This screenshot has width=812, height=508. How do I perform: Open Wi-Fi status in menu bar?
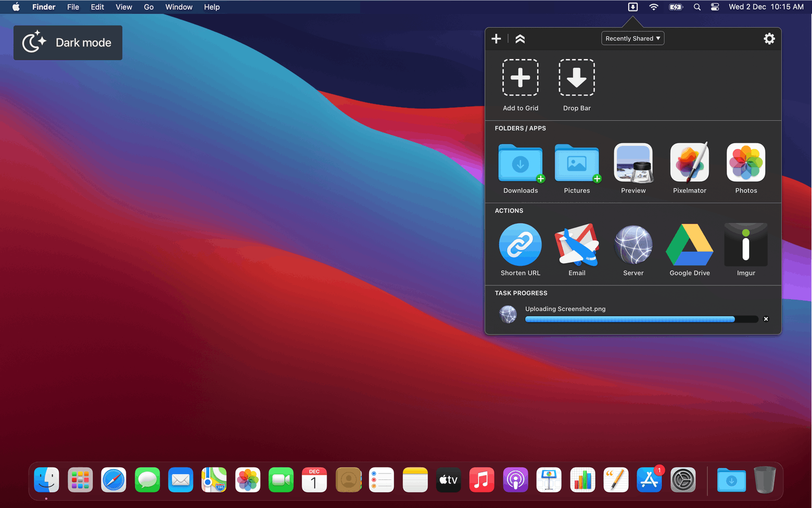pos(654,7)
